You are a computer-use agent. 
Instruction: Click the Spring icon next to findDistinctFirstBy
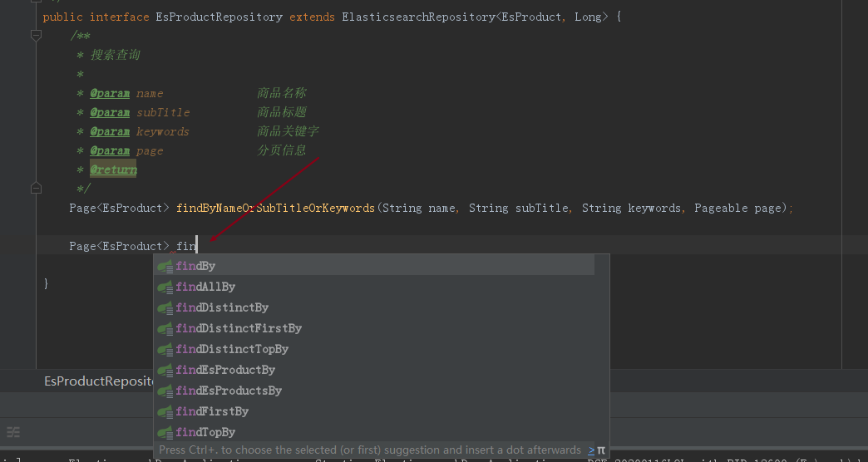[x=165, y=328]
